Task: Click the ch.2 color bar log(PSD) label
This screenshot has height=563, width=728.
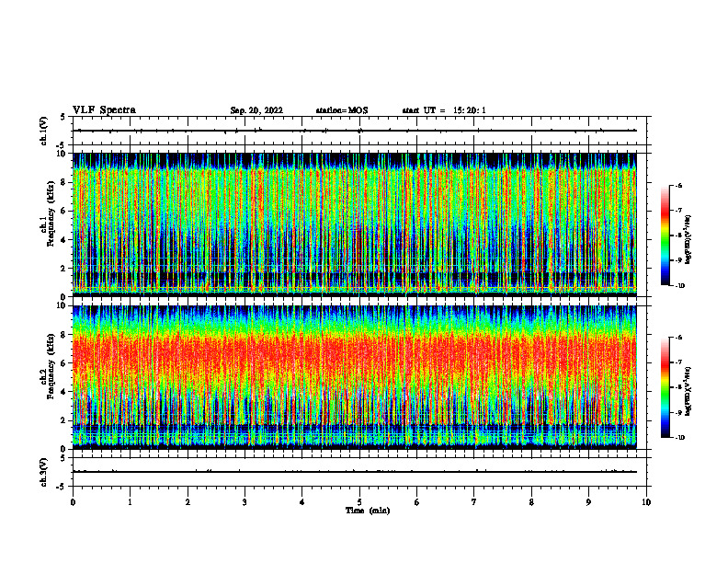Action: pos(688,391)
